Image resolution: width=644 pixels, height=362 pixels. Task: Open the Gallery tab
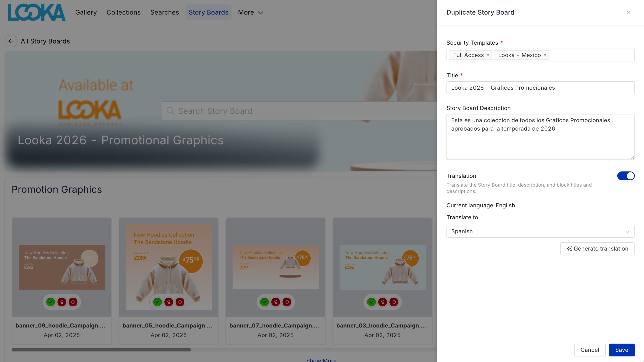(86, 12)
